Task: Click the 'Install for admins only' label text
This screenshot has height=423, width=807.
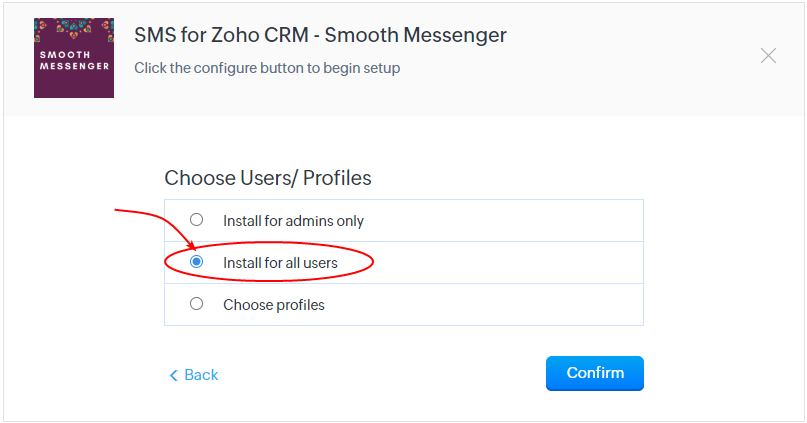Action: 293,221
